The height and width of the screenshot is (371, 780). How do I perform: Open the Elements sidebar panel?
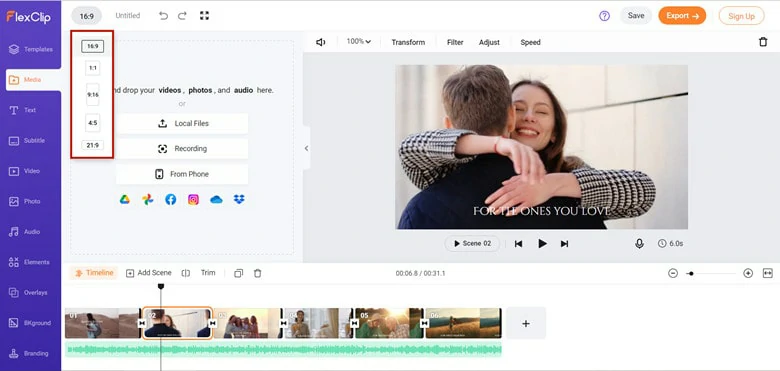click(x=30, y=262)
